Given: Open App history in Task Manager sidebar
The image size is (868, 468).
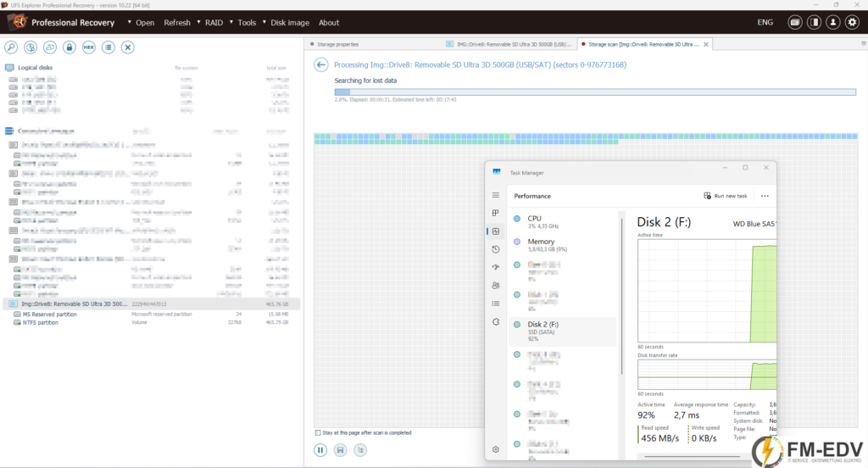Looking at the screenshot, I should (x=495, y=249).
